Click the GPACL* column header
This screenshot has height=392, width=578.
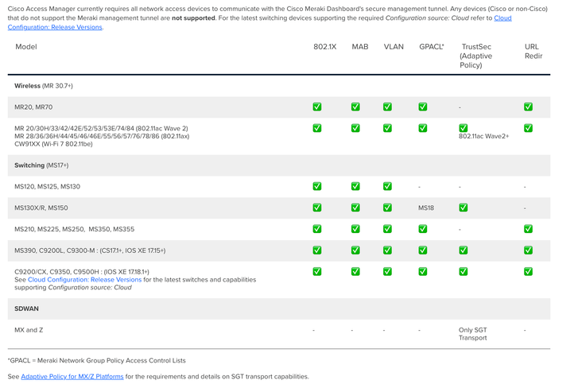pyautogui.click(x=432, y=47)
